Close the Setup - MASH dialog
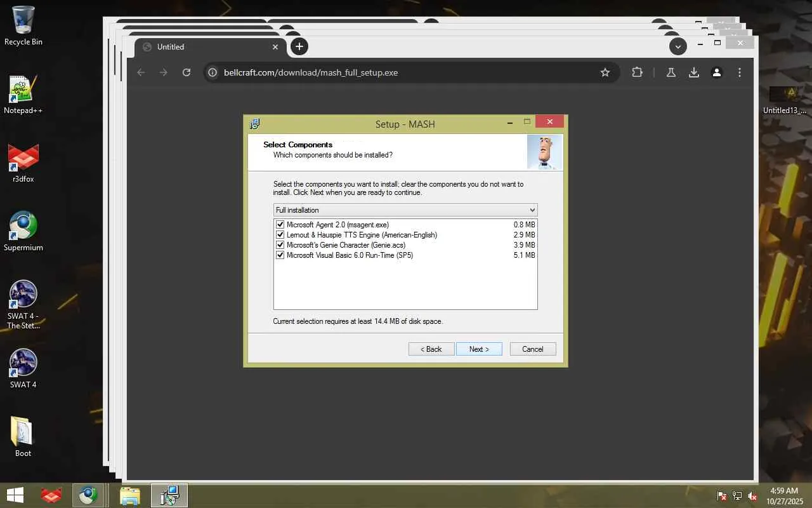 (549, 121)
